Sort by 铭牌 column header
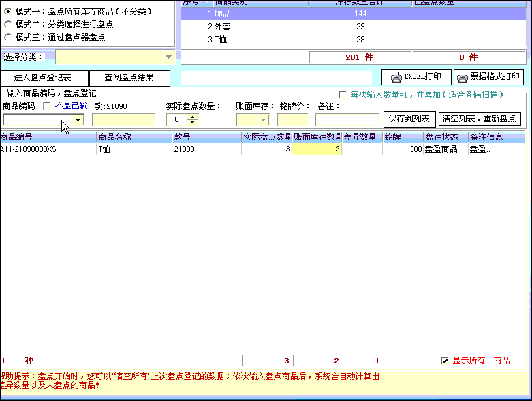The width and height of the screenshot is (532, 401). point(403,137)
